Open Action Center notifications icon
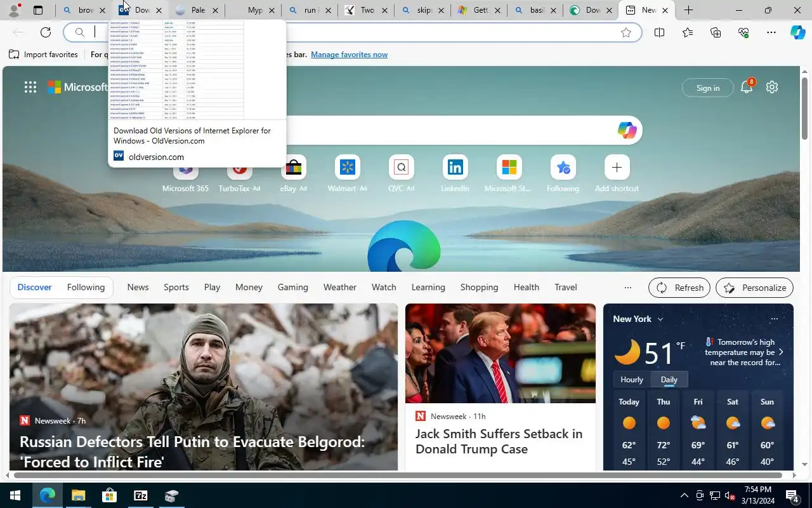Screen dimensions: 812x508 [792, 496]
